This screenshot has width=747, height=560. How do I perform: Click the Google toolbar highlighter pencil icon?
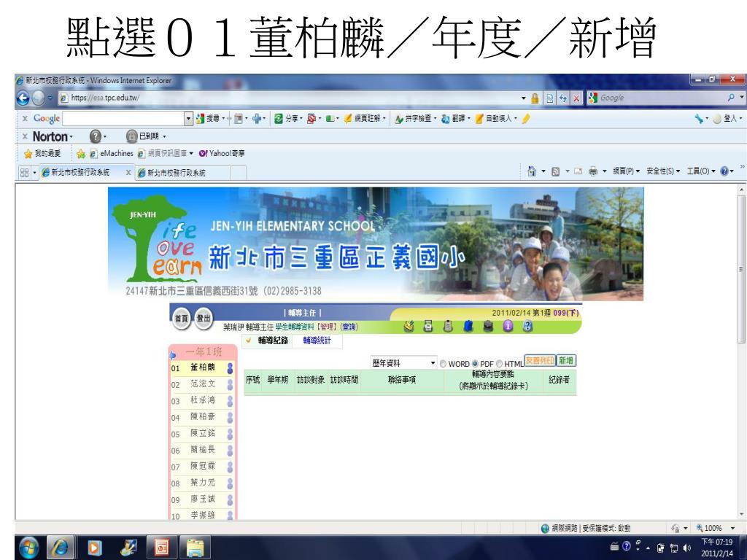click(526, 119)
